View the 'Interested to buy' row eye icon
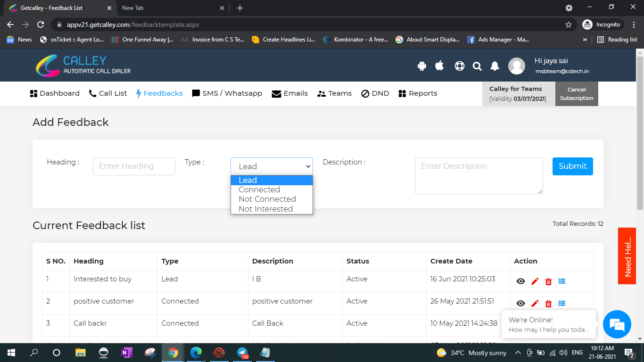Viewport: 644px width, 362px height. [520, 281]
